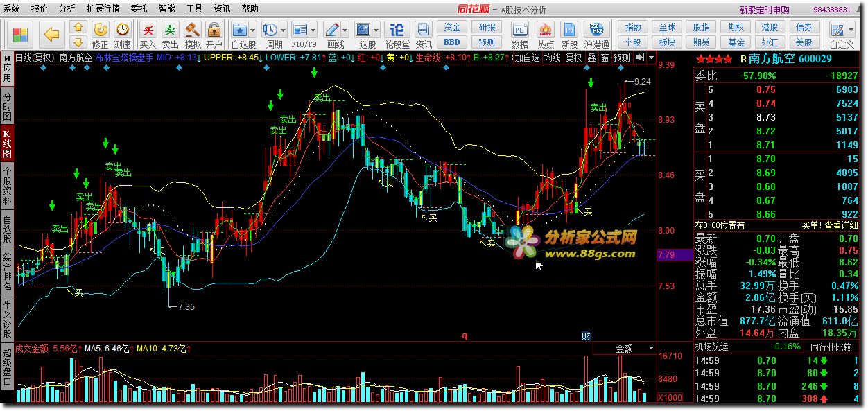Click the 港股 button

(770, 28)
